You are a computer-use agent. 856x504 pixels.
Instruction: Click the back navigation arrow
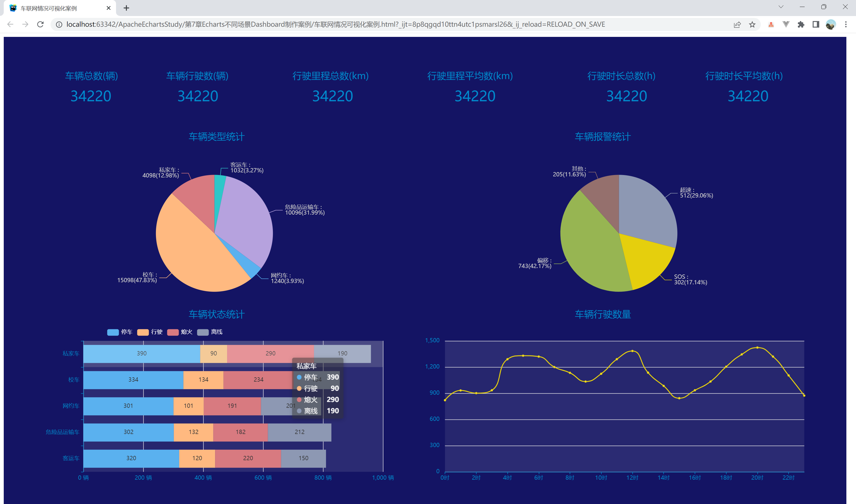tap(10, 25)
